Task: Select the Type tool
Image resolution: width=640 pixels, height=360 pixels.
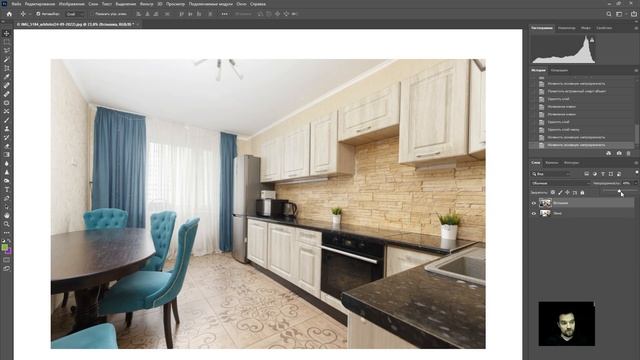Action: pyautogui.click(x=7, y=189)
